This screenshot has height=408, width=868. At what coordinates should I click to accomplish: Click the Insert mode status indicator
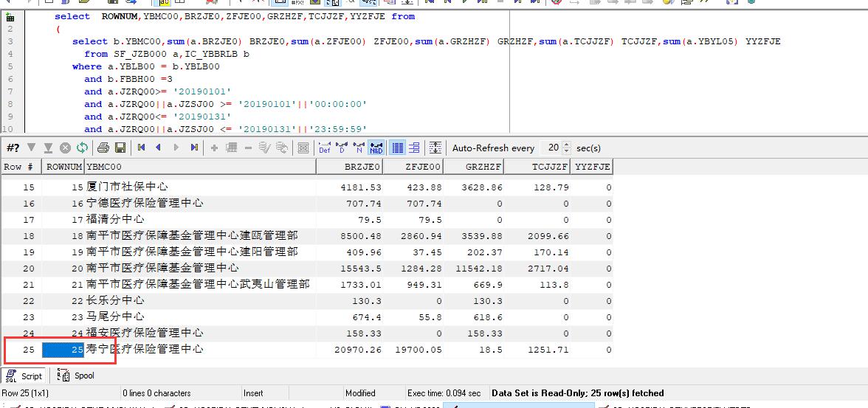(253, 393)
